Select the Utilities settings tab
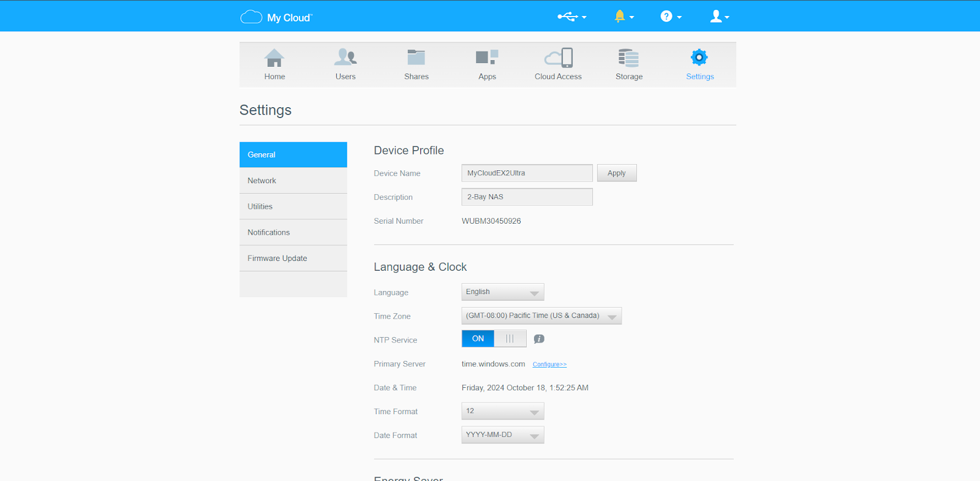This screenshot has height=481, width=980. tap(293, 206)
